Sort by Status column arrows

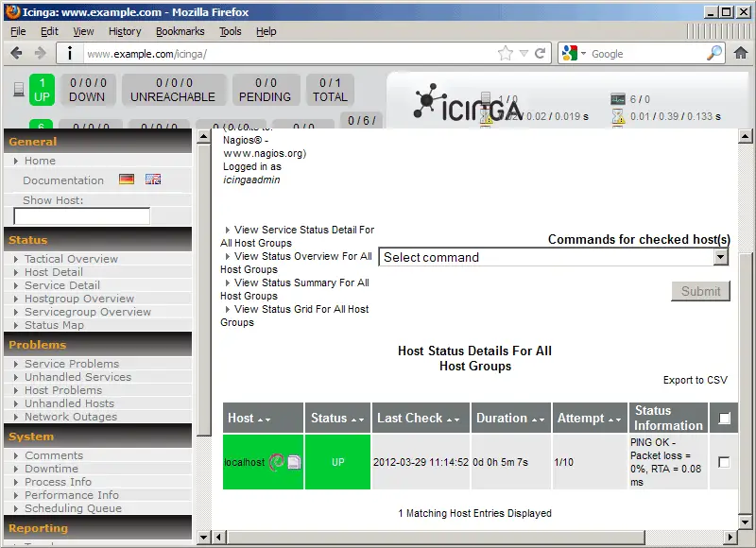pos(357,420)
